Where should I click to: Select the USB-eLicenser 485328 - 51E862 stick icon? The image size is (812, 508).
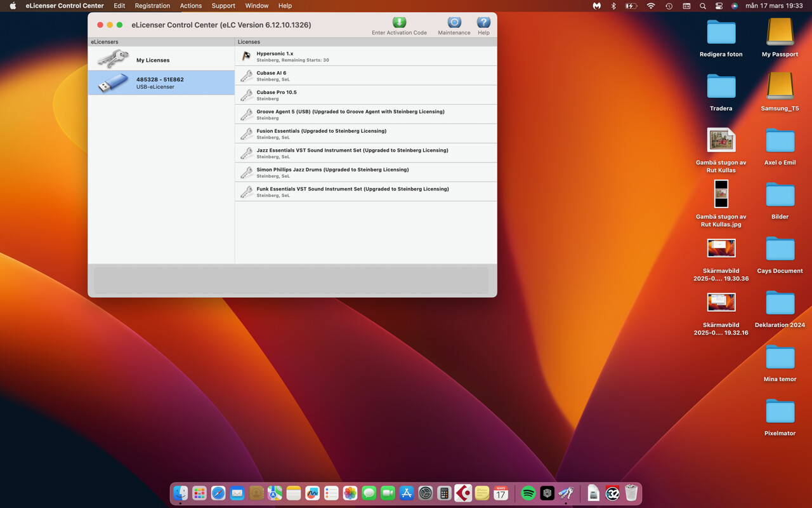pyautogui.click(x=114, y=83)
